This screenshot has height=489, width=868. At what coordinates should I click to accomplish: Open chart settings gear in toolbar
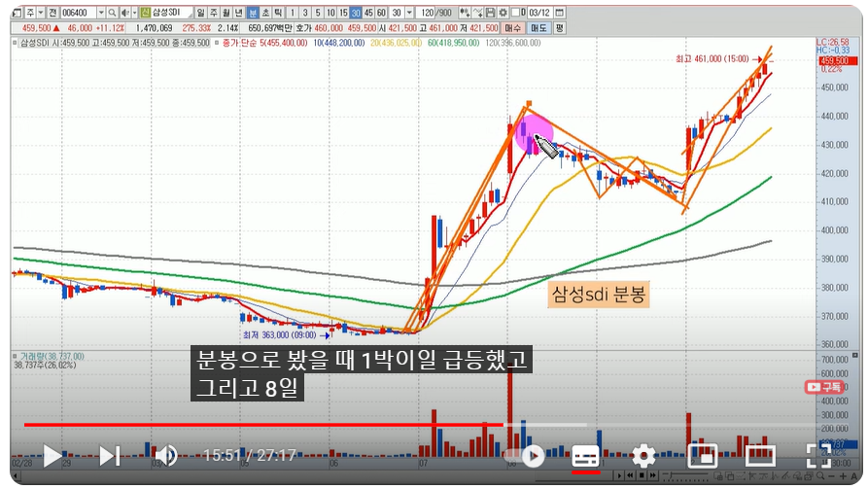503,13
